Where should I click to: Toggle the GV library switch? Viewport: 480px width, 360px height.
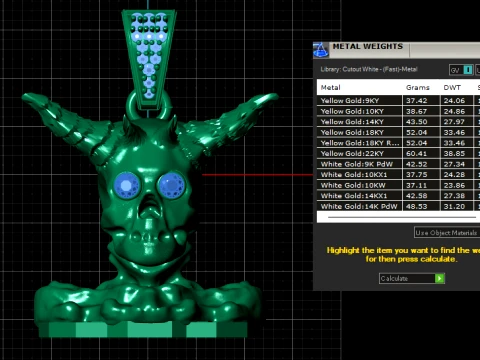click(x=461, y=70)
